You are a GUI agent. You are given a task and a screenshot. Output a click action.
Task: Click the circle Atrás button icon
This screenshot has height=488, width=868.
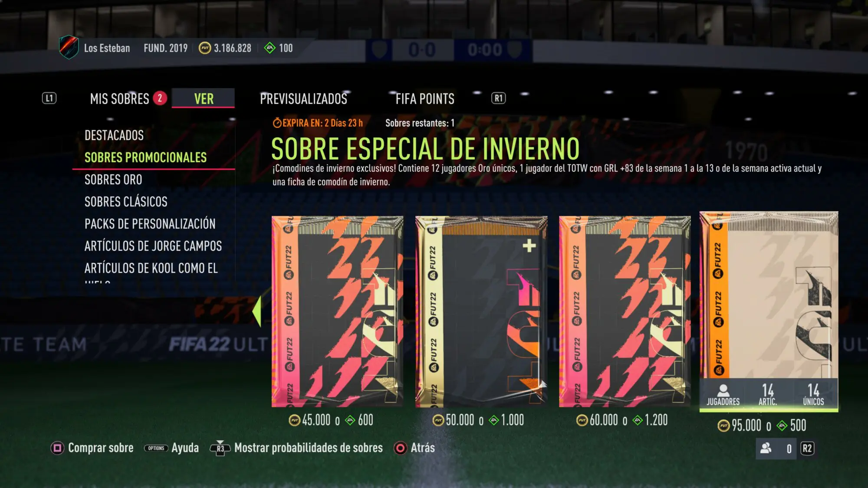[x=400, y=448]
